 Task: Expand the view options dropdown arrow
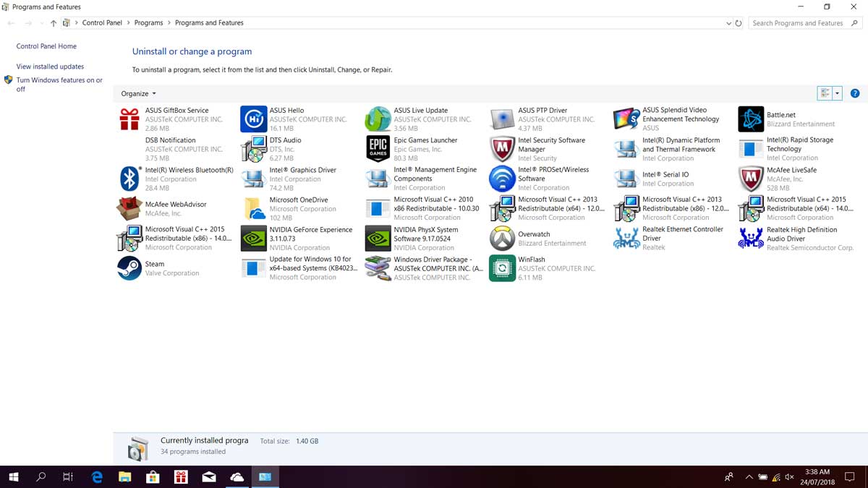pos(838,93)
